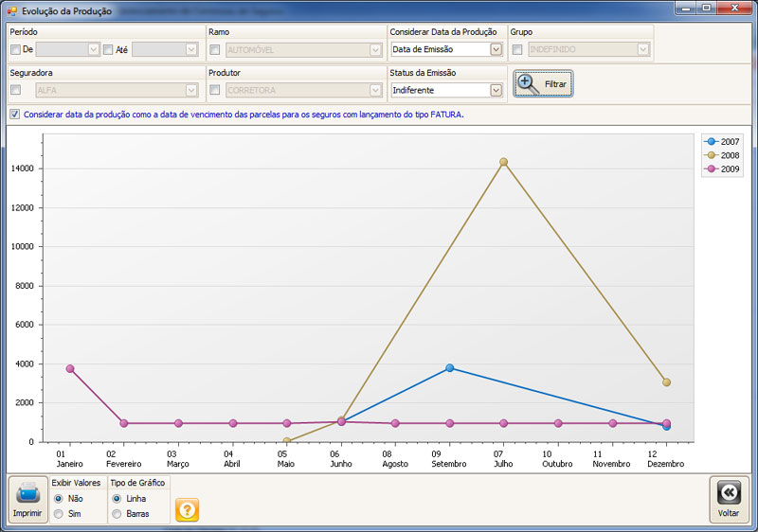The image size is (758, 532).
Task: Open the Até date dropdown
Action: coord(191,50)
